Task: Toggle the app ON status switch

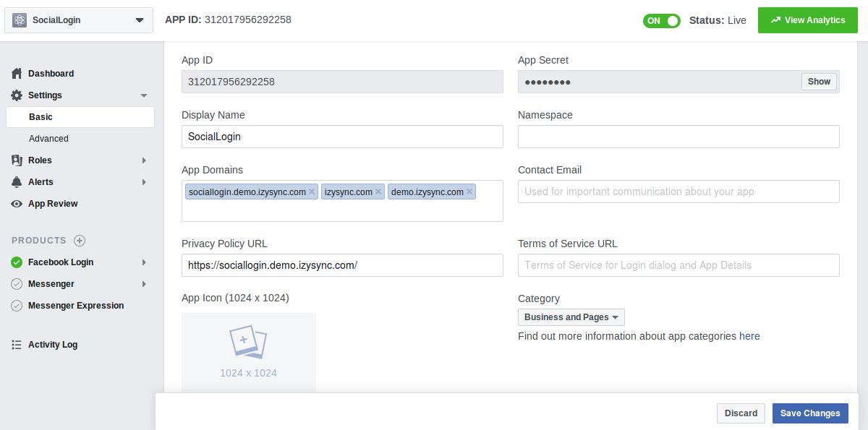Action: pyautogui.click(x=662, y=20)
